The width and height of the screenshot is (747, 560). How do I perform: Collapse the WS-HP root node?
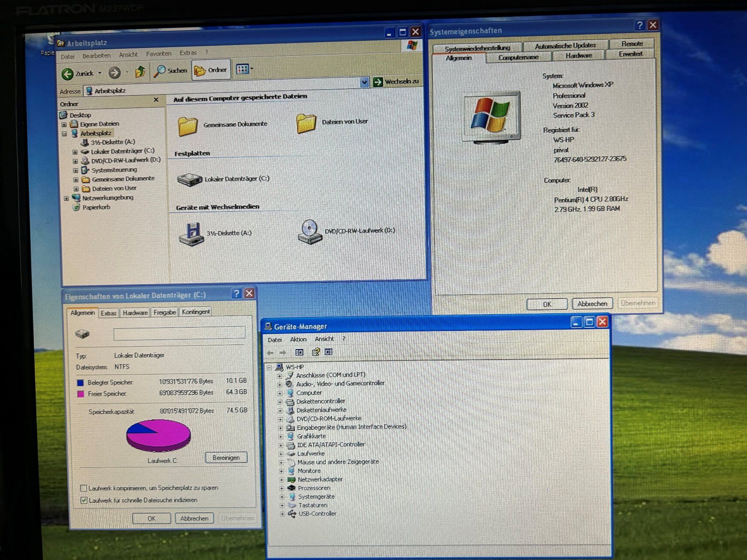point(269,368)
